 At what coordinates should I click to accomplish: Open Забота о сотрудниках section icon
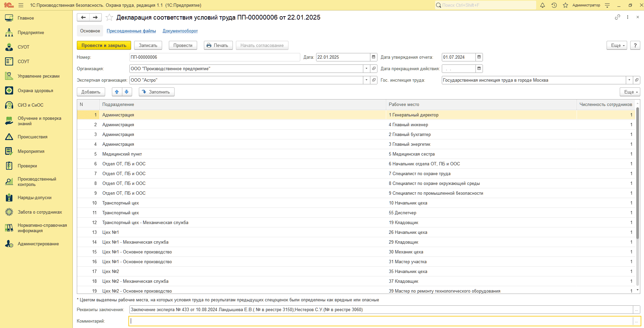tap(9, 212)
